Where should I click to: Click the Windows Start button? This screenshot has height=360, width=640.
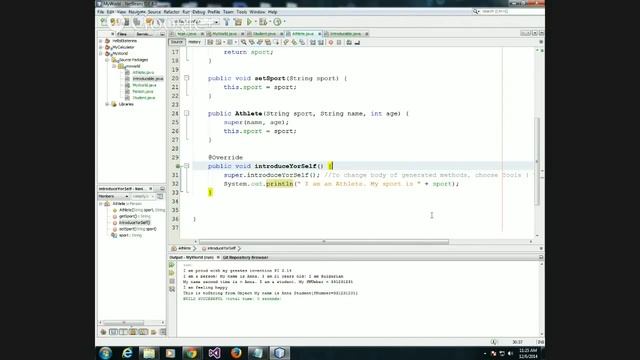105,353
